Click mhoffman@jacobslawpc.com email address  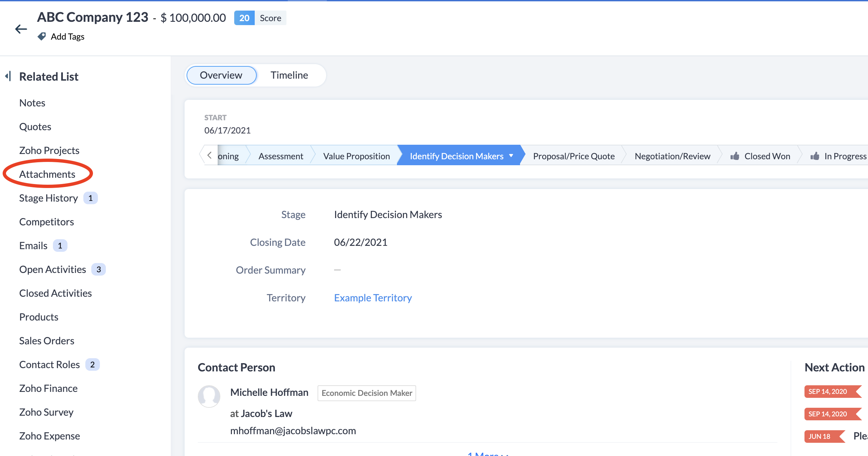point(293,431)
